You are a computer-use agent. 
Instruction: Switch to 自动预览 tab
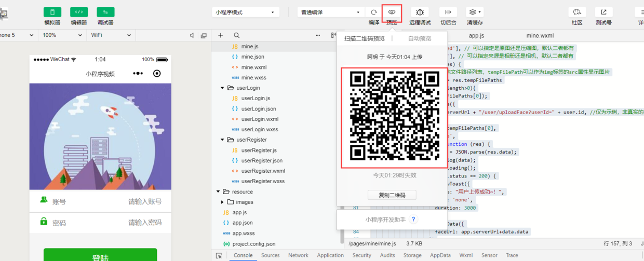420,38
